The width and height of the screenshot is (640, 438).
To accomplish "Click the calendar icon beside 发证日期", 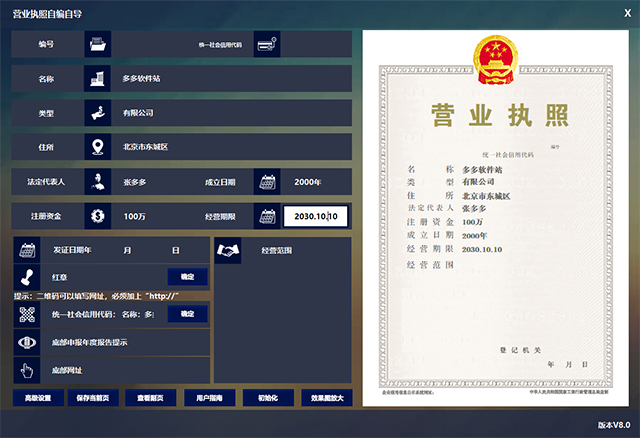I will 27,250.
